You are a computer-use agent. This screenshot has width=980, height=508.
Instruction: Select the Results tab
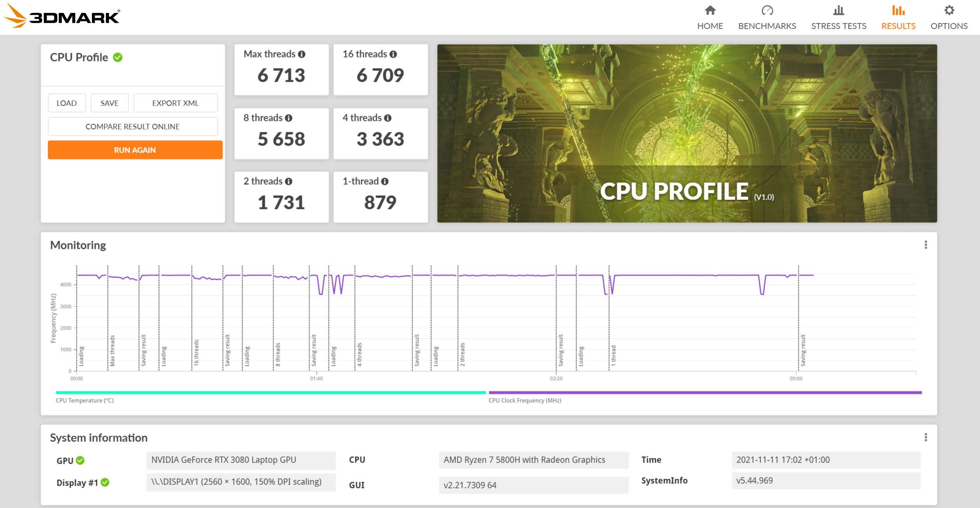[x=898, y=18]
